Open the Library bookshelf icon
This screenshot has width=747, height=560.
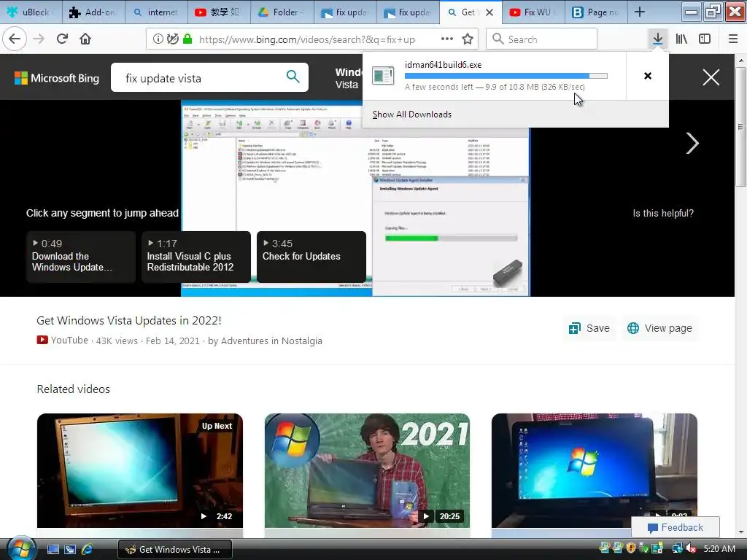click(x=681, y=39)
